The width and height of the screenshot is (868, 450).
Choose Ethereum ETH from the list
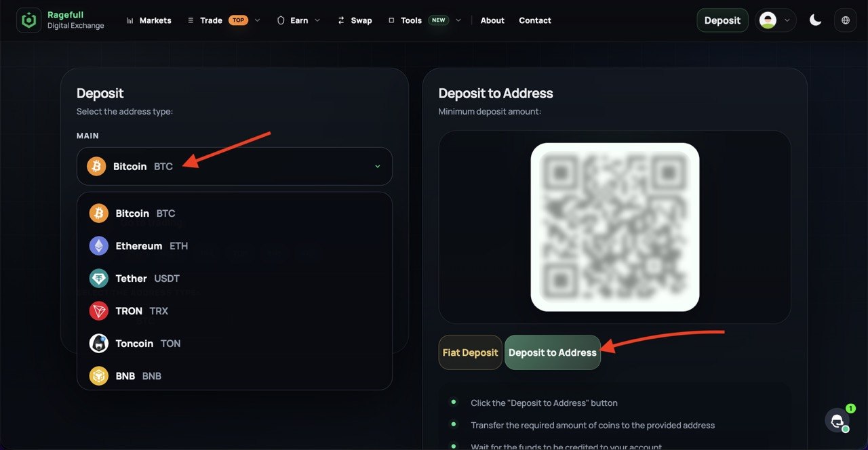(235, 246)
